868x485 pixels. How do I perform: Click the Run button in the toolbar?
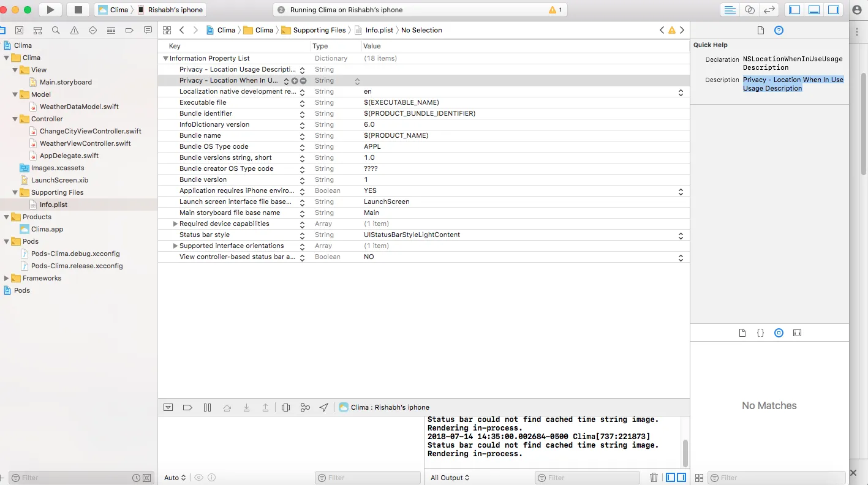click(51, 10)
